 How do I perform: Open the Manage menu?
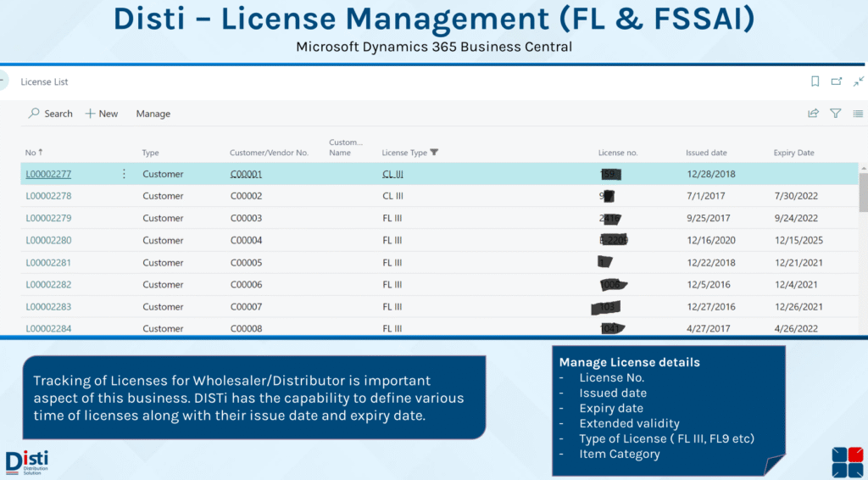point(153,114)
